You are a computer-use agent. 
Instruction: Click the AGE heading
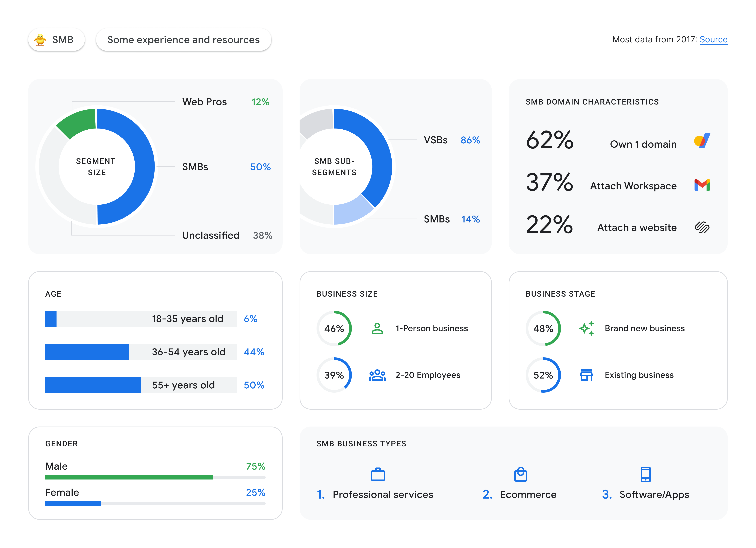point(53,294)
